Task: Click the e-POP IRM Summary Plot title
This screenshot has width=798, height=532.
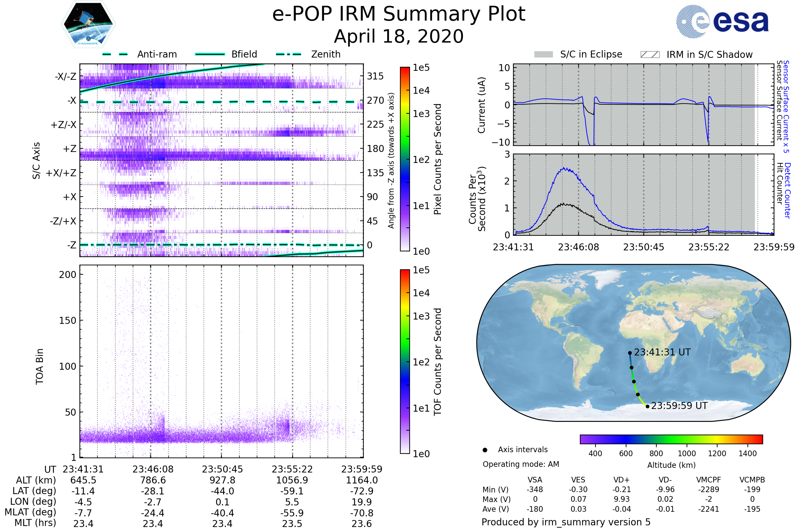Action: tap(399, 14)
